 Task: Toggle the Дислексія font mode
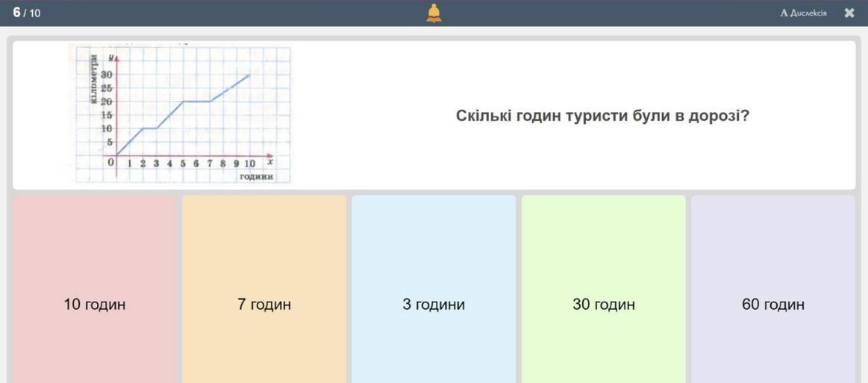(x=803, y=13)
